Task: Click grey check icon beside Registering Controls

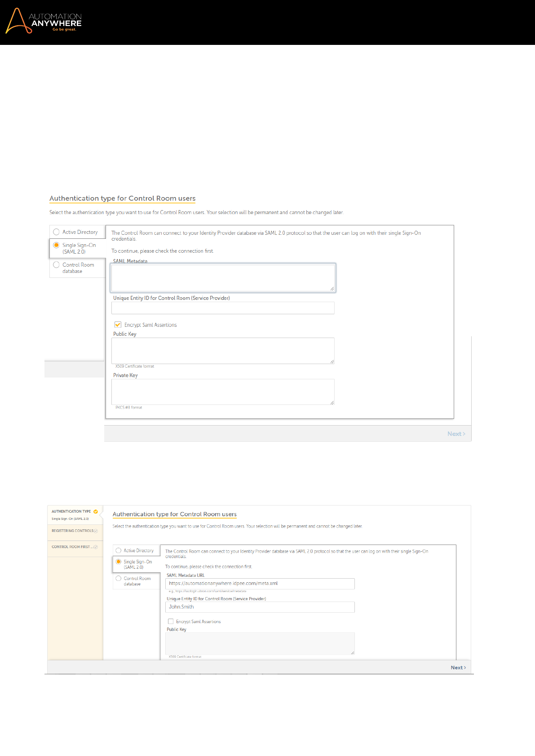Action: coord(96,531)
